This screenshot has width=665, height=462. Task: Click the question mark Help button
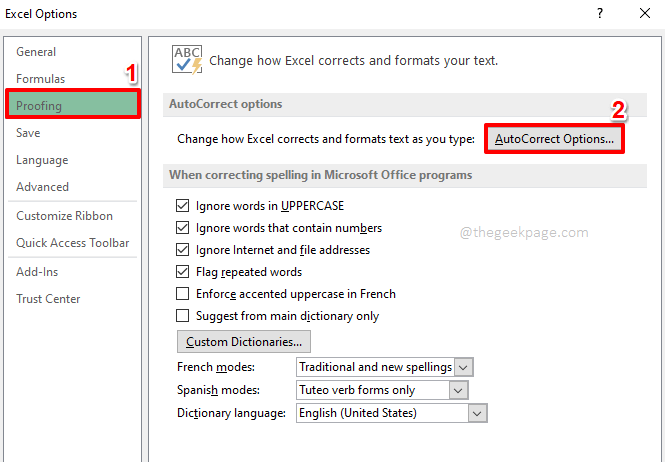(600, 14)
